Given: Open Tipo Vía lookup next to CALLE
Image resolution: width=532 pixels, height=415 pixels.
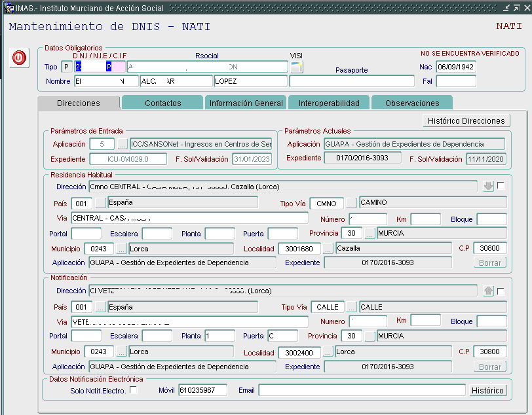Looking at the screenshot, I should 352,307.
